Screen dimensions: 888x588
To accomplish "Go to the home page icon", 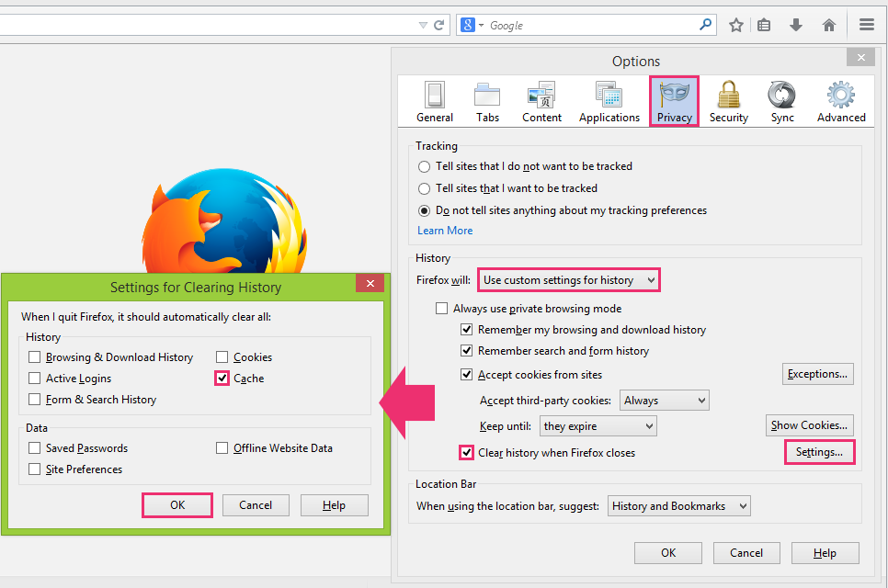I will [828, 25].
